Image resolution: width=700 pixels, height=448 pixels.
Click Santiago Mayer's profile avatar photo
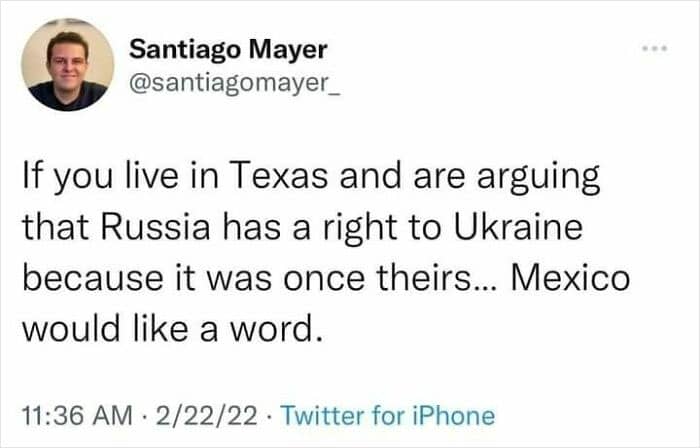67,66
